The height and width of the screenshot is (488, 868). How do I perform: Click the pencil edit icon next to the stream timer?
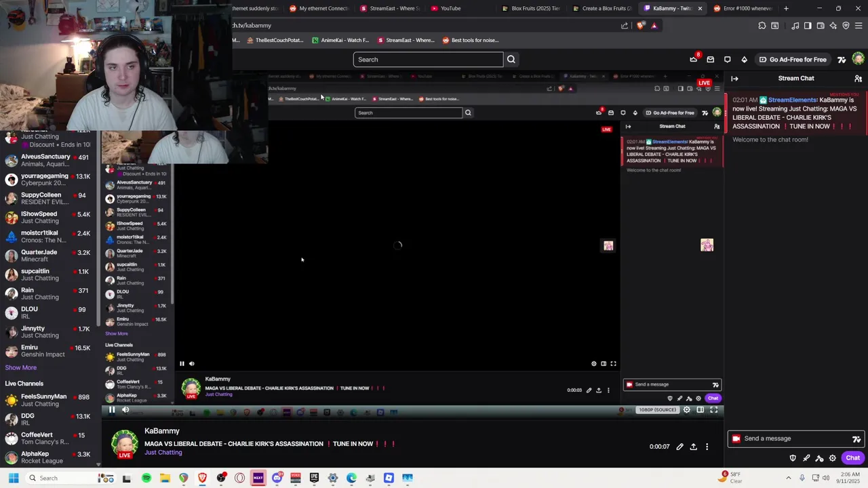[x=679, y=447]
